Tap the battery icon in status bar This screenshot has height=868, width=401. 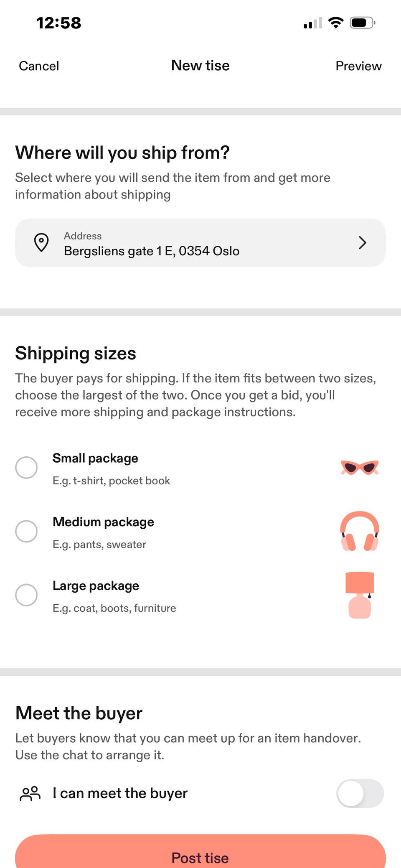363,23
